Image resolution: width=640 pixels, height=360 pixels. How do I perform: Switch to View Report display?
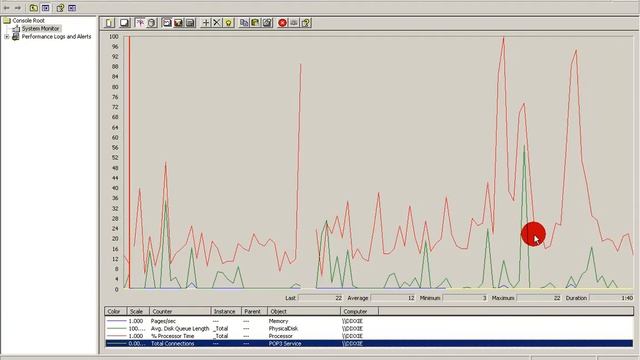point(190,23)
